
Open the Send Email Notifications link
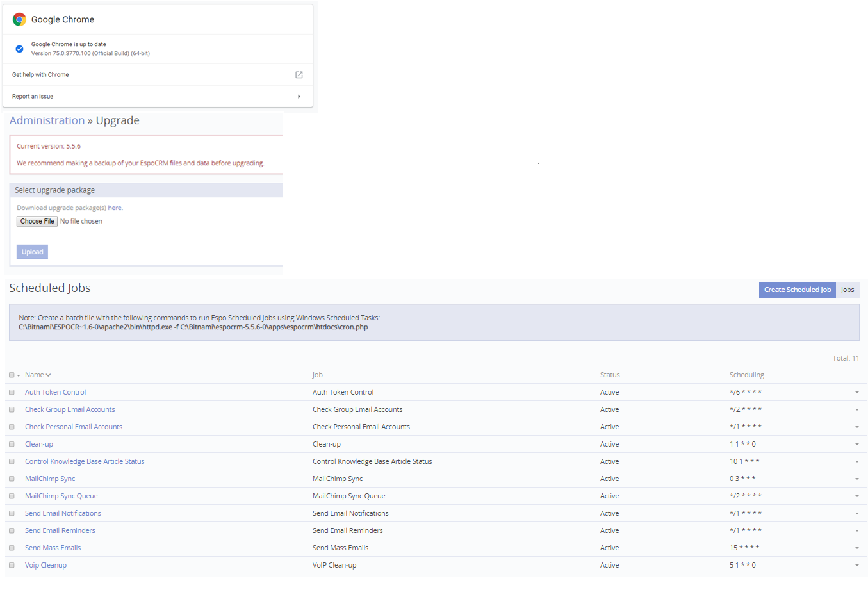(63, 513)
